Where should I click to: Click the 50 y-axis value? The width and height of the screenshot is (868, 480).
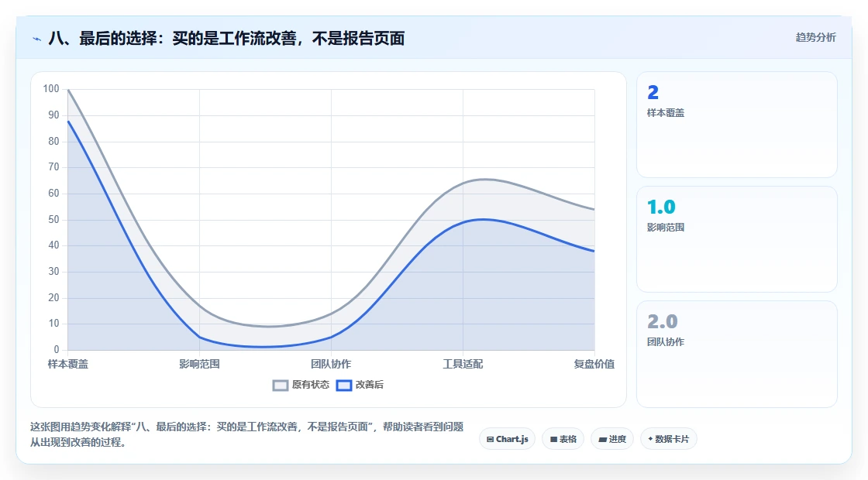point(53,220)
